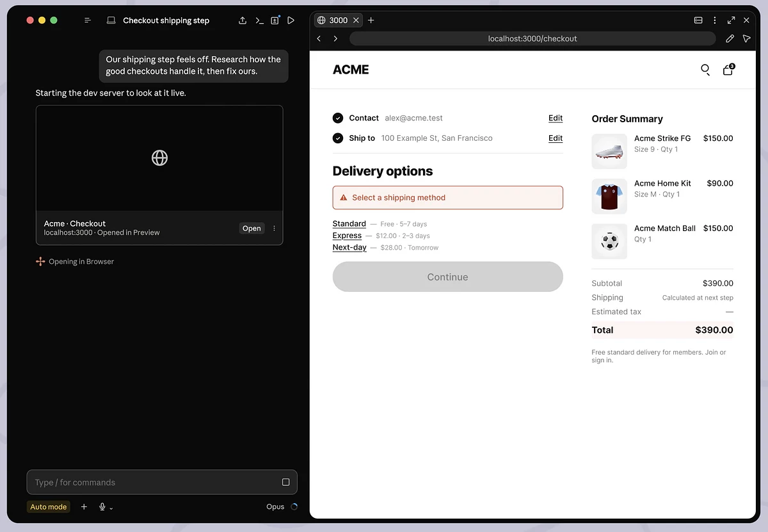Image resolution: width=768 pixels, height=532 pixels.
Task: Edit the Contact information
Action: click(x=556, y=118)
